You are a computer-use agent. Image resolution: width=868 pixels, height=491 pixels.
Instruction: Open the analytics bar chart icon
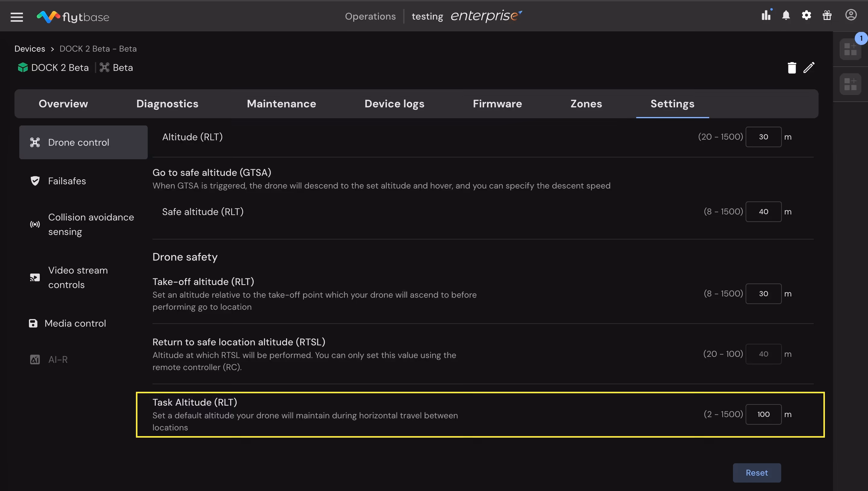766,15
